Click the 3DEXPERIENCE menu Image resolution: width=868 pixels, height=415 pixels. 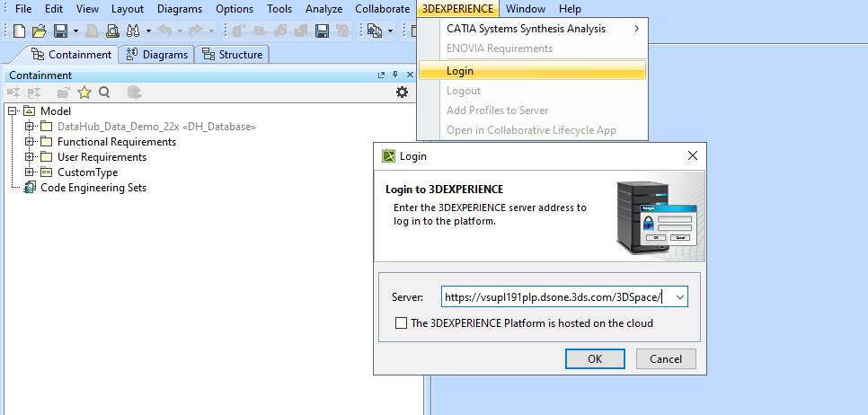click(457, 9)
